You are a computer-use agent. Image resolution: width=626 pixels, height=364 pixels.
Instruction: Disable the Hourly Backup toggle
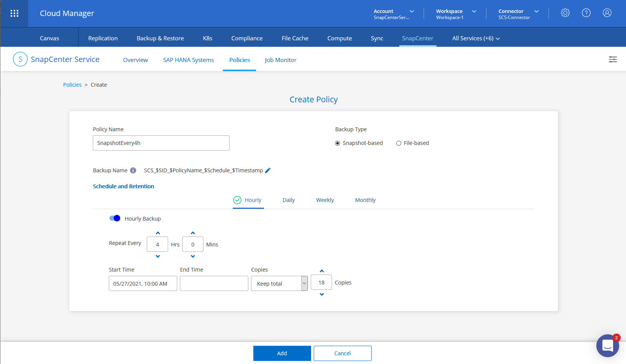pos(115,218)
